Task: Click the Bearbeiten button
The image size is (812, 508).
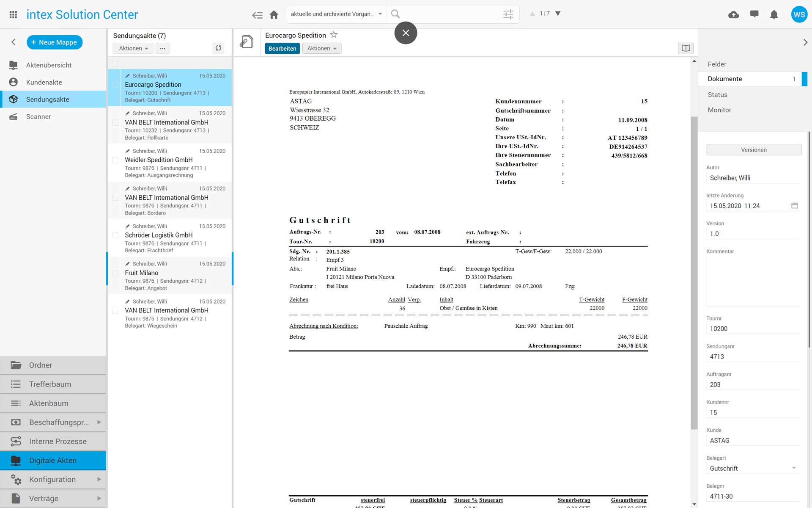Action: [282, 49]
